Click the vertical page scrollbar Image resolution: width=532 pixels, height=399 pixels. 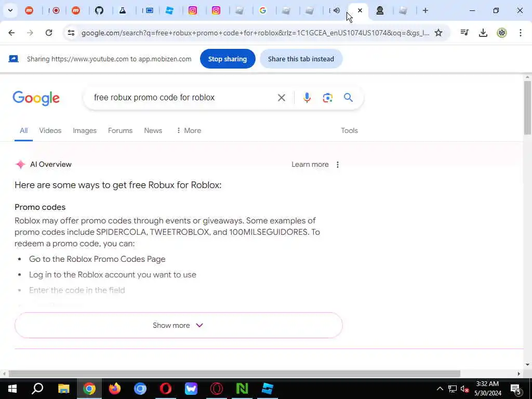pos(527,108)
